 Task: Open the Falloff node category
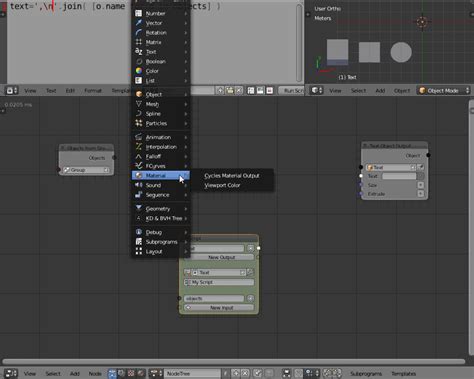(161, 156)
